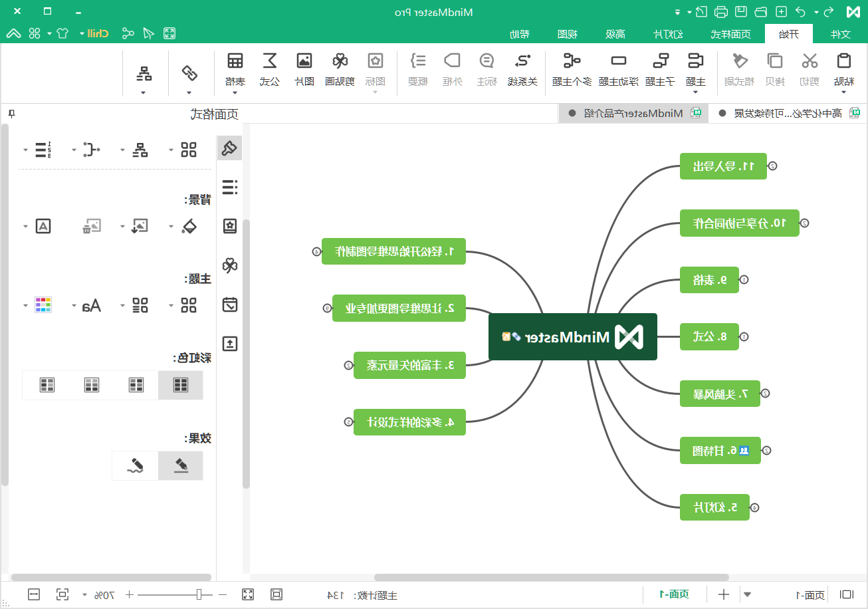The width and height of the screenshot is (868, 609).
Task: Open the 粘贴 dropdown arrow
Action: click(x=843, y=92)
